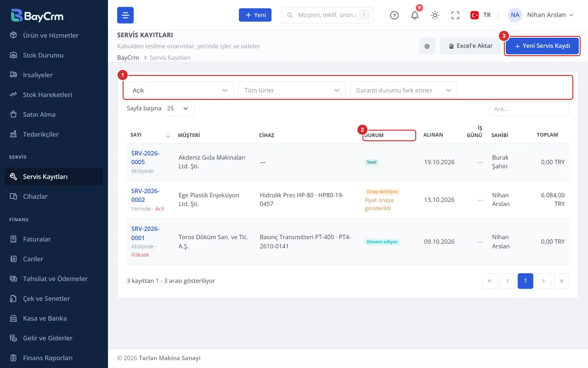The image size is (588, 368).
Task: Click the Yeni Servis Kaydı button
Action: pyautogui.click(x=543, y=46)
